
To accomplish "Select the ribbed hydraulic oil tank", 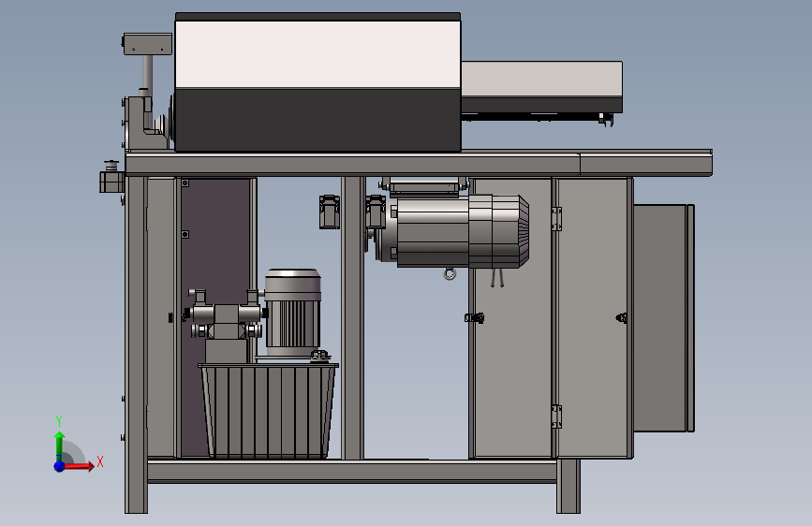I will click(268, 412).
